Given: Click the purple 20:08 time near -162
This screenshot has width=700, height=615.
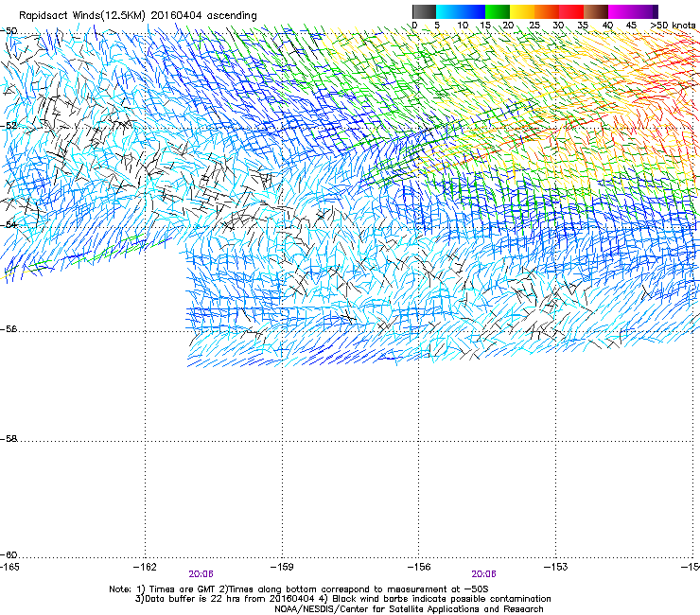Looking at the screenshot, I should pos(201,574).
